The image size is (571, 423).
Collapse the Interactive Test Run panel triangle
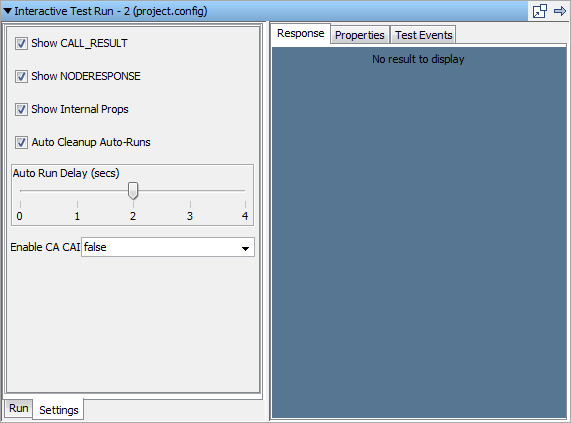(x=7, y=11)
